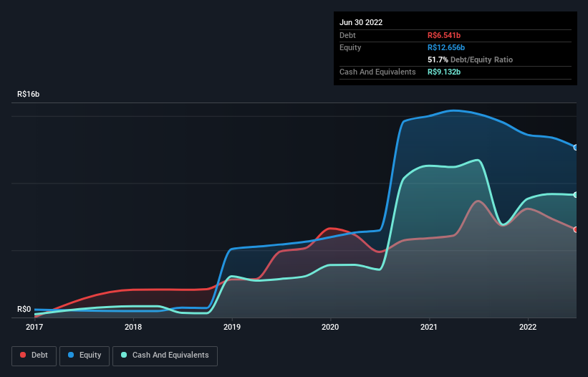Click the teal Cash endpoint marker
The image size is (588, 377).
click(x=576, y=195)
